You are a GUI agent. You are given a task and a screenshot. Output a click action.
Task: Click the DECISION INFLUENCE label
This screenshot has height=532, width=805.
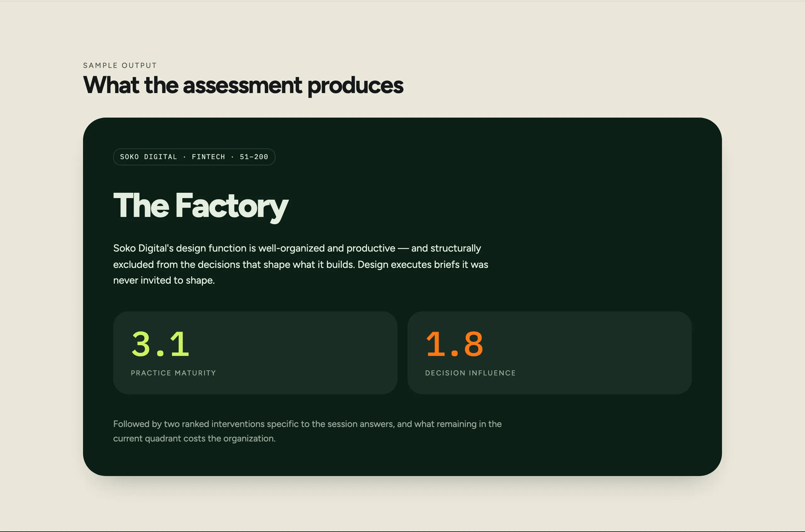click(470, 373)
